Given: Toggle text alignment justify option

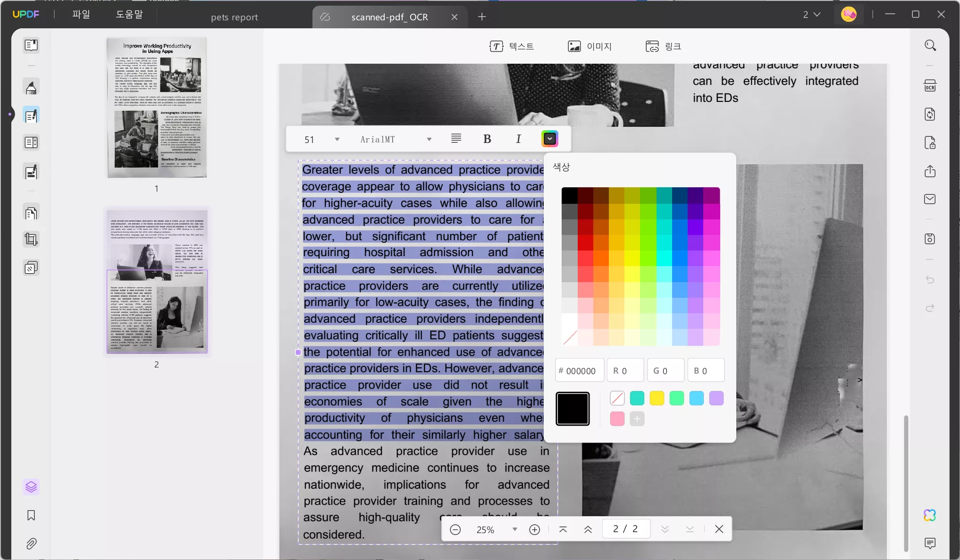Looking at the screenshot, I should click(x=456, y=139).
